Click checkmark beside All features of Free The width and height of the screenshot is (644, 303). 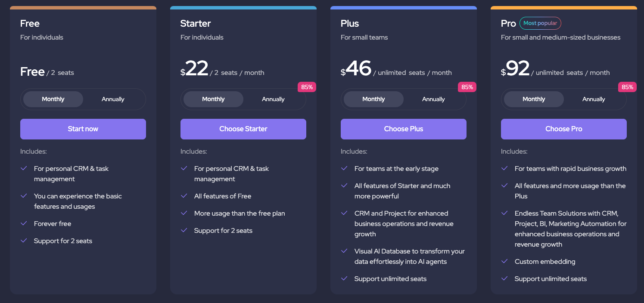click(x=184, y=196)
